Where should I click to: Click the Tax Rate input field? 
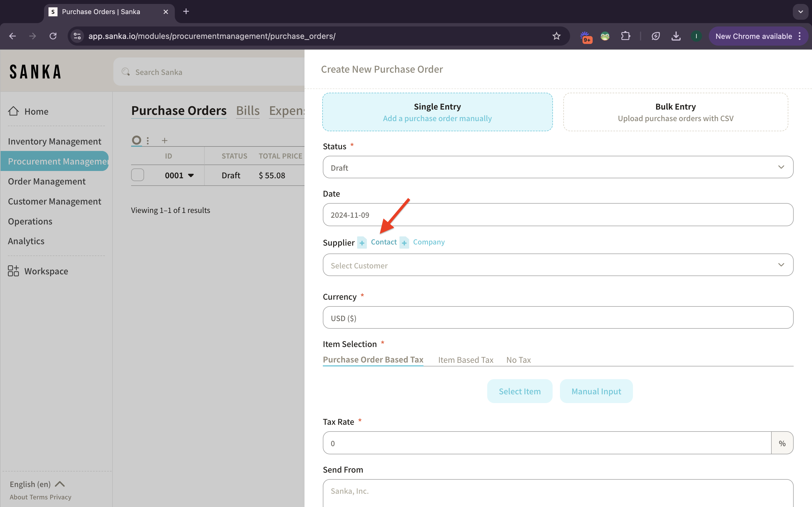[547, 443]
